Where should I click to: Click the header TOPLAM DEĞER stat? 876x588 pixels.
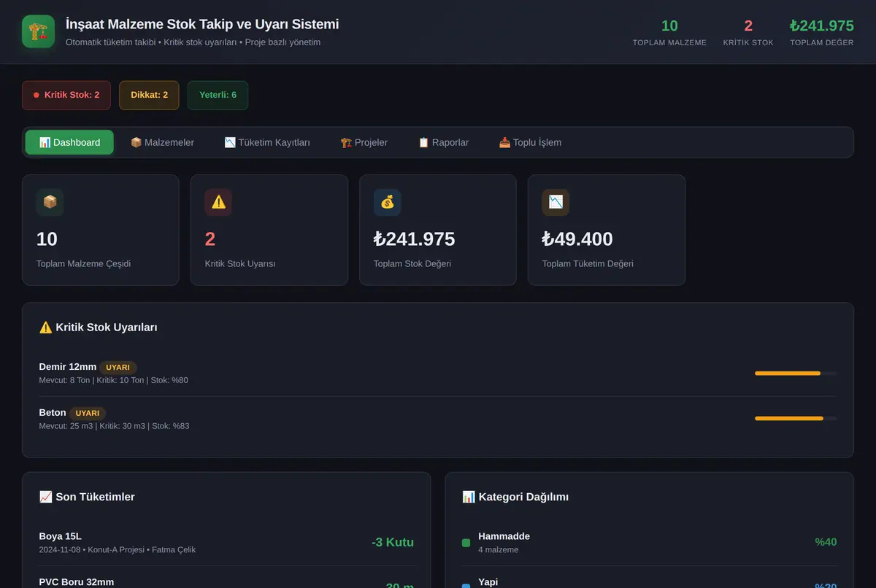pos(822,32)
